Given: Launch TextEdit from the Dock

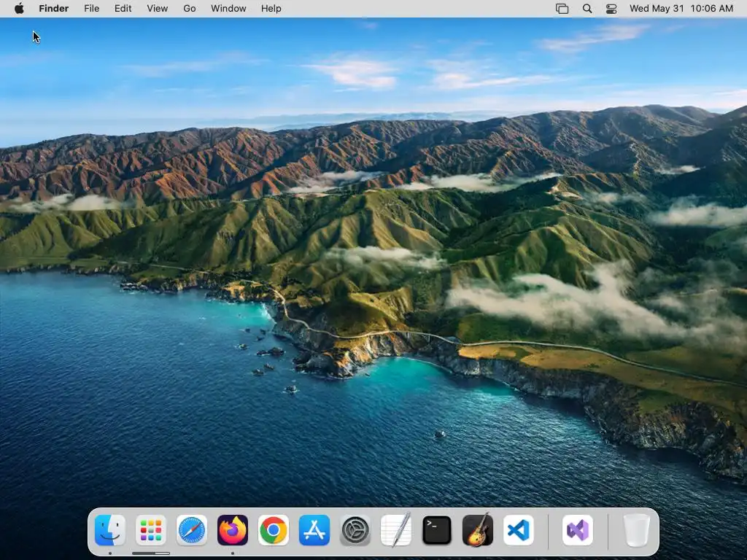Looking at the screenshot, I should [396, 530].
